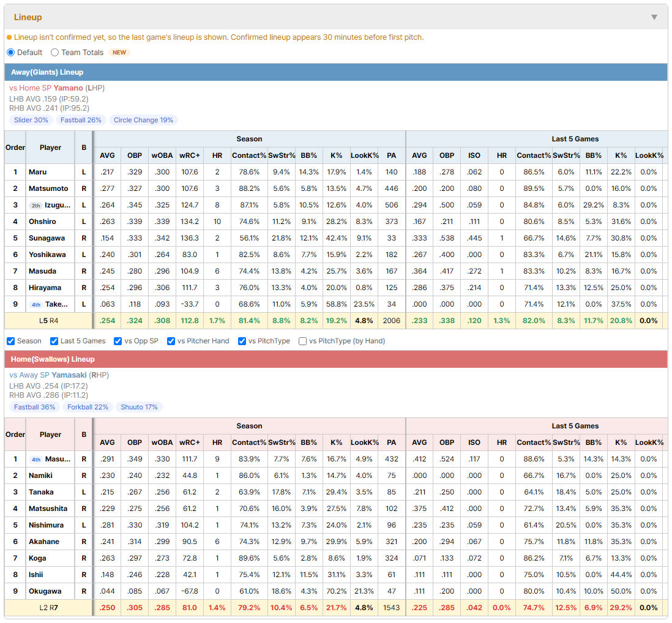672x623 pixels.
Task: Sort Swallows table by wOBA column
Action: (162, 442)
